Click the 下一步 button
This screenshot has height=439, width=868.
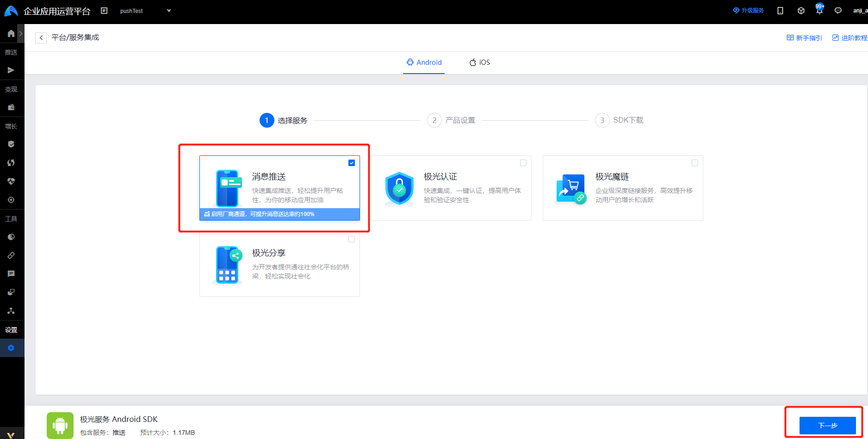827,425
